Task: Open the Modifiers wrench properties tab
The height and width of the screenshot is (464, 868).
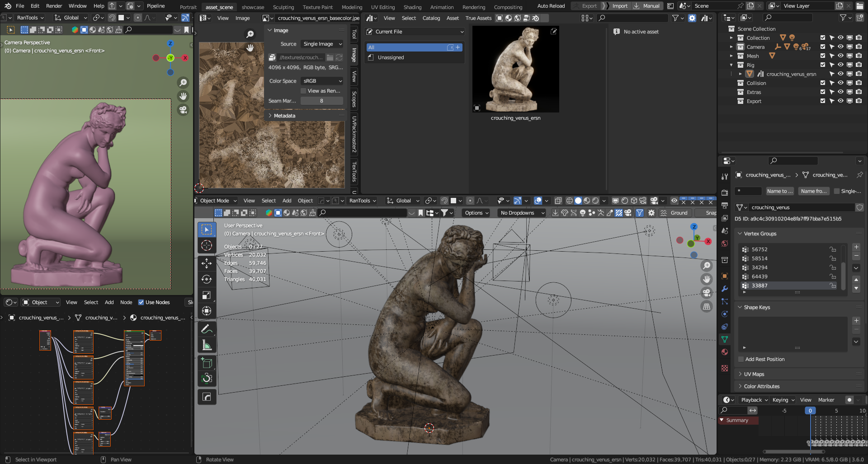Action: (x=725, y=289)
